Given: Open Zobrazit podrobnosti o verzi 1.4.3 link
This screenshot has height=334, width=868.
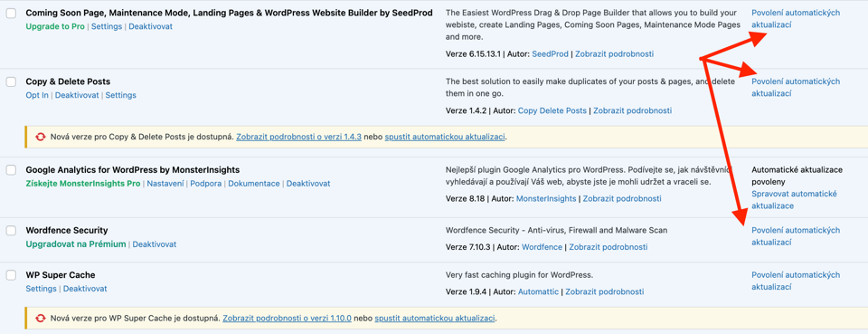Looking at the screenshot, I should coord(299,137).
